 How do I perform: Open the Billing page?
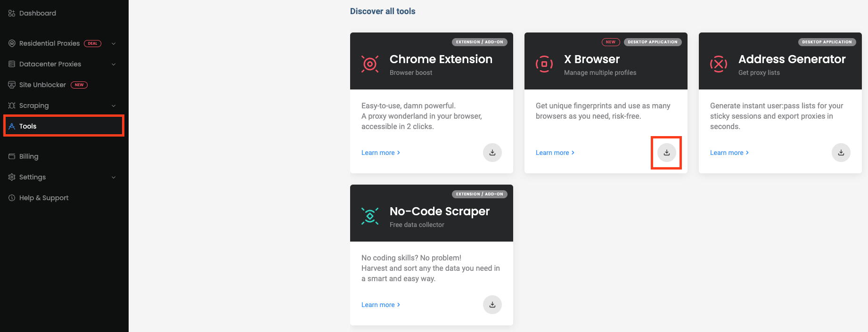pyautogui.click(x=29, y=156)
